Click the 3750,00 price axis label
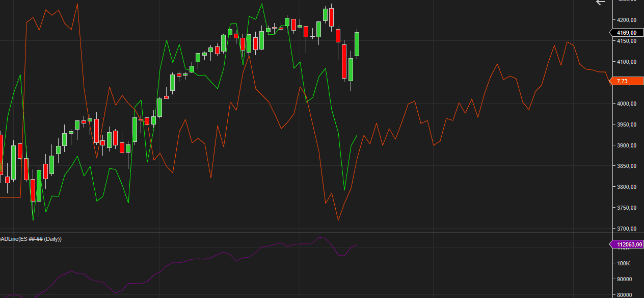Viewport: 644px width, 298px height. 627,208
